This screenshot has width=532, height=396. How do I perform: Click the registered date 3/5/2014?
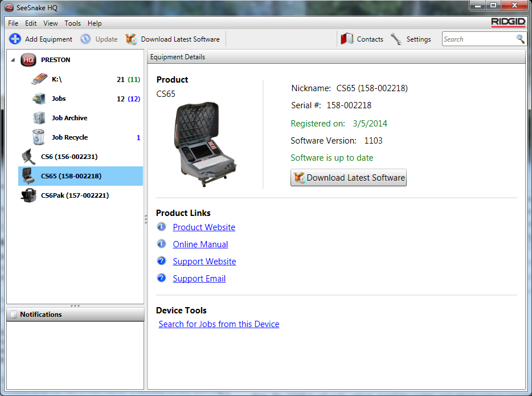pos(370,124)
